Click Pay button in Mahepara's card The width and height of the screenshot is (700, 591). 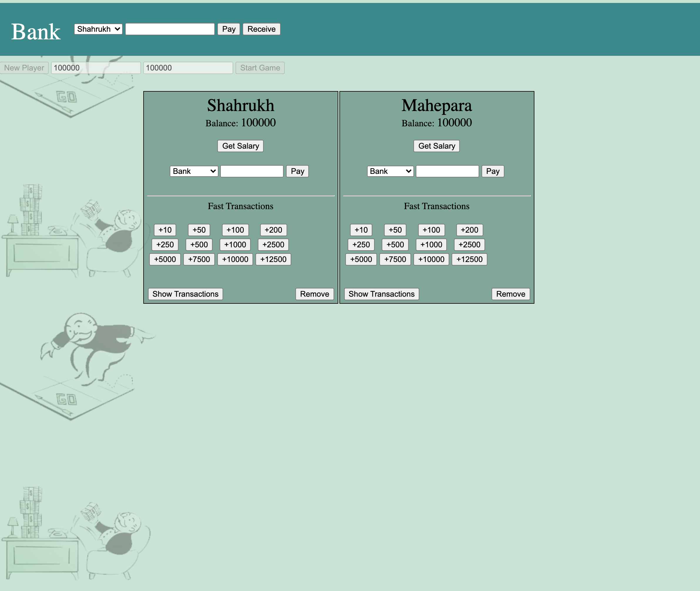(493, 171)
